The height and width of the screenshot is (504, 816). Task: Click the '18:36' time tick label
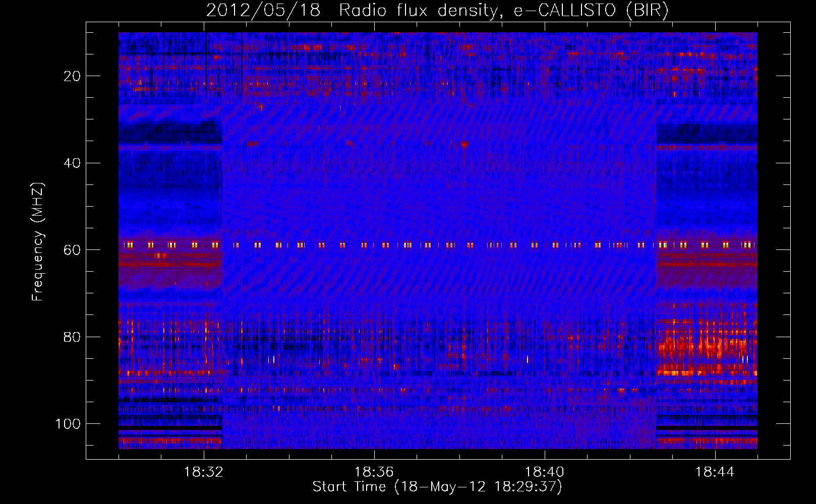[x=374, y=472]
